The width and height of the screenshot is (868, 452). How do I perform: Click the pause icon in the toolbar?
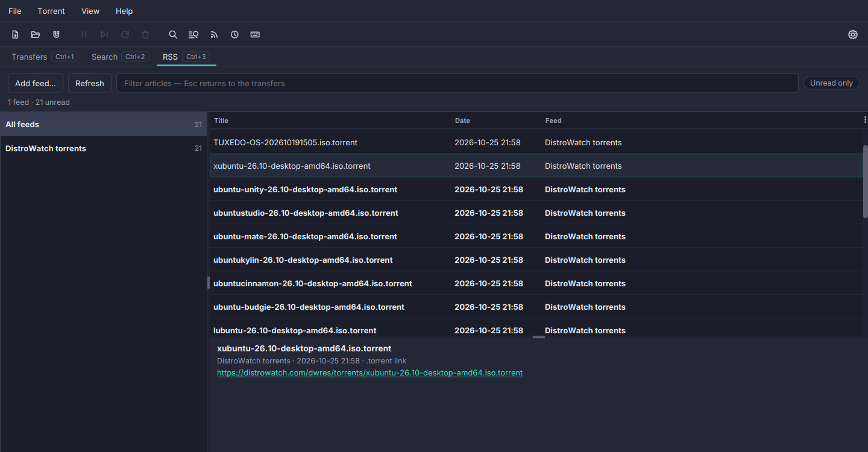pyautogui.click(x=84, y=34)
